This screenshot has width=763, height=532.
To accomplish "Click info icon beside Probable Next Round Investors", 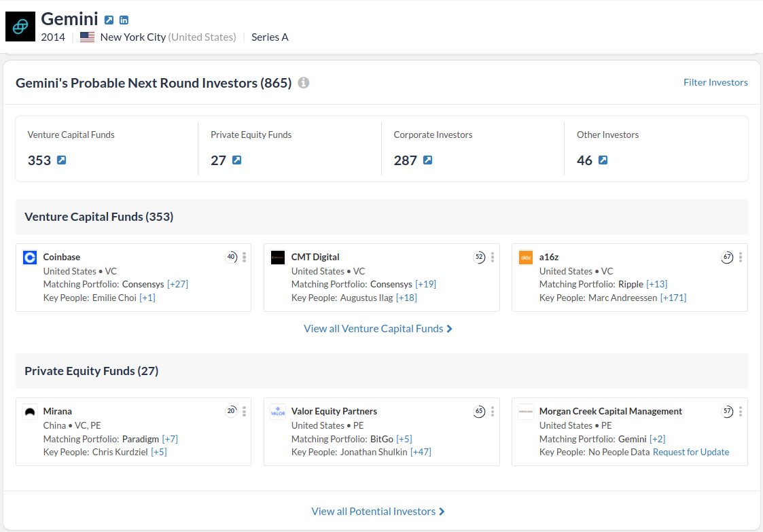I will (x=304, y=83).
